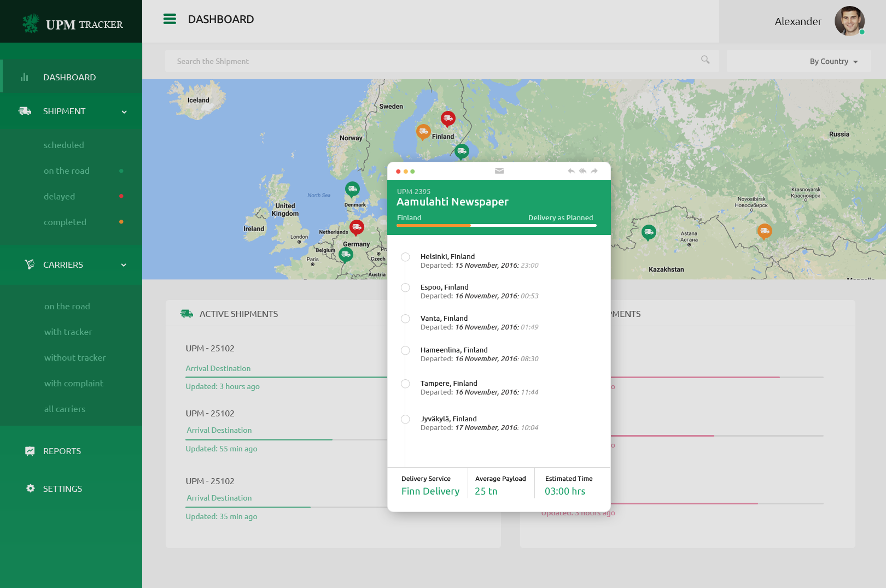
Task: Click the delivery progress bar under Finland in popup
Action: (x=497, y=225)
